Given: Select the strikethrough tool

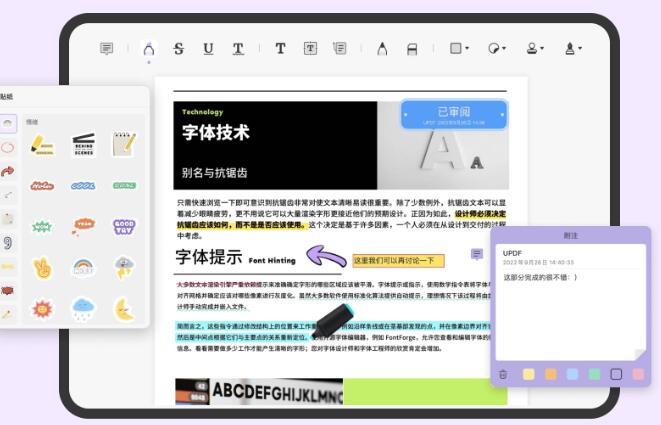Looking at the screenshot, I should (x=179, y=48).
